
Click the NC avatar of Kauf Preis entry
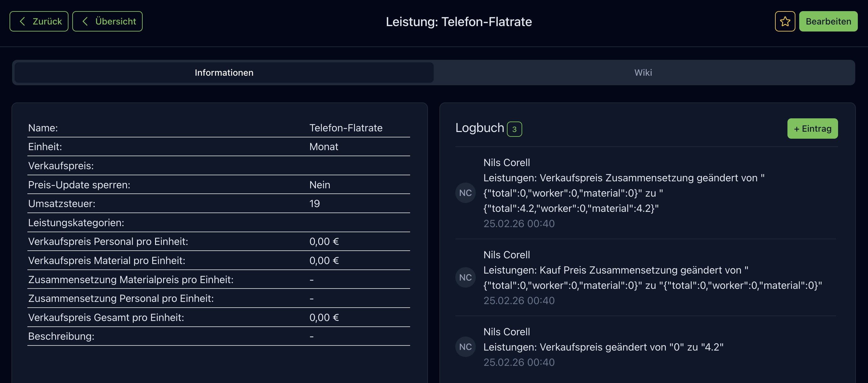point(465,277)
